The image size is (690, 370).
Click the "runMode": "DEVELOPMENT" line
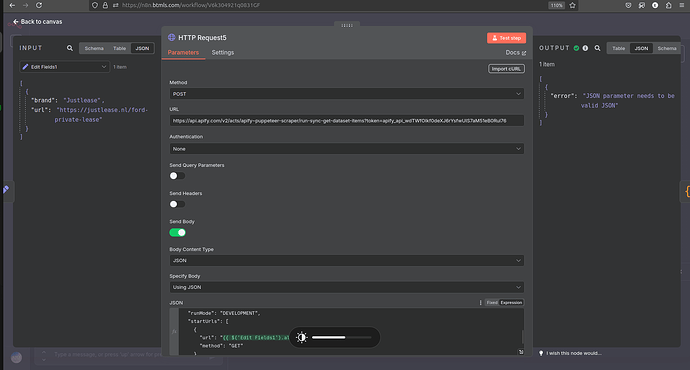[x=224, y=313]
